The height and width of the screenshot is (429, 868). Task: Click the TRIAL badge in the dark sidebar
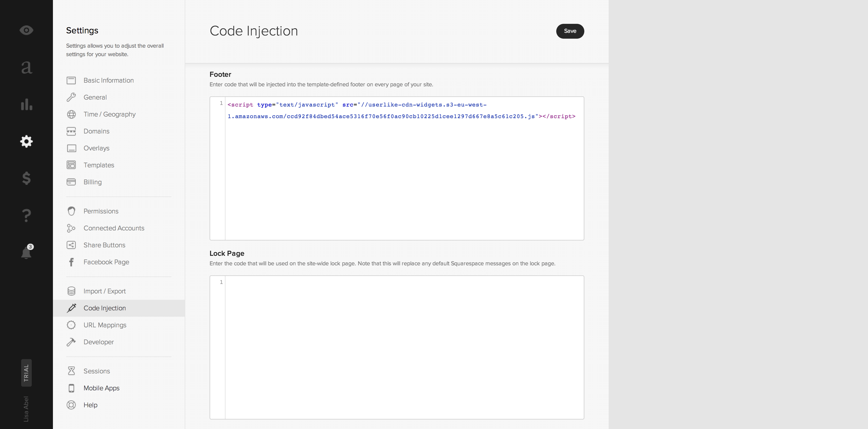coord(26,373)
